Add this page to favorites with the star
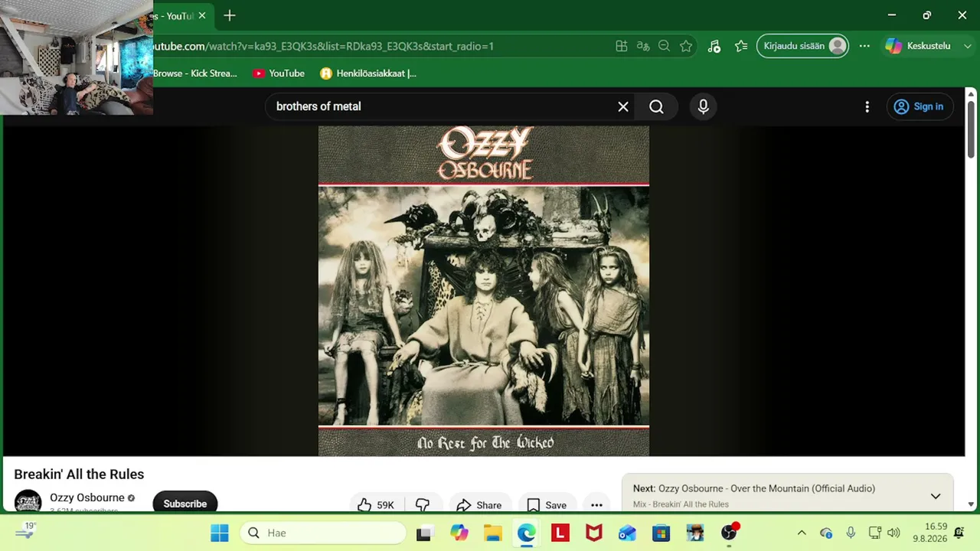The height and width of the screenshot is (551, 980). (686, 46)
